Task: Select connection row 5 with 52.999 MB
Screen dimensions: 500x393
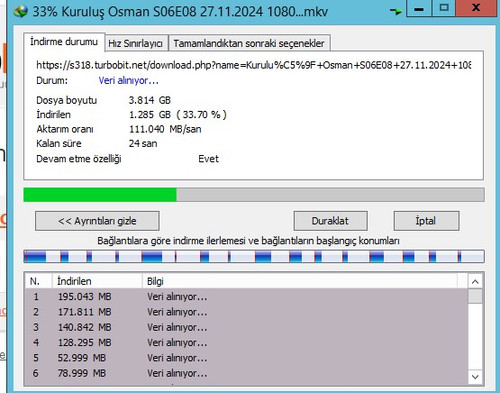Action: 246,358
